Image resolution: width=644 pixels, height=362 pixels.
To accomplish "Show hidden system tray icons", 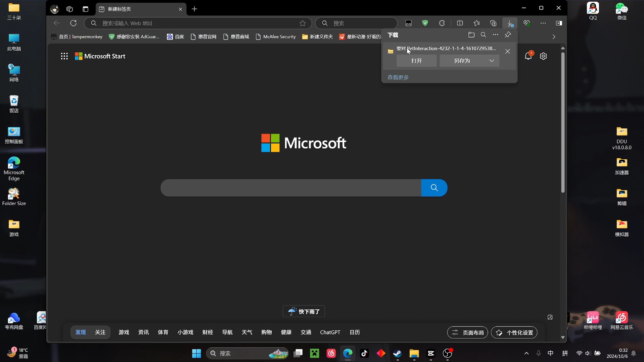I will [526, 353].
